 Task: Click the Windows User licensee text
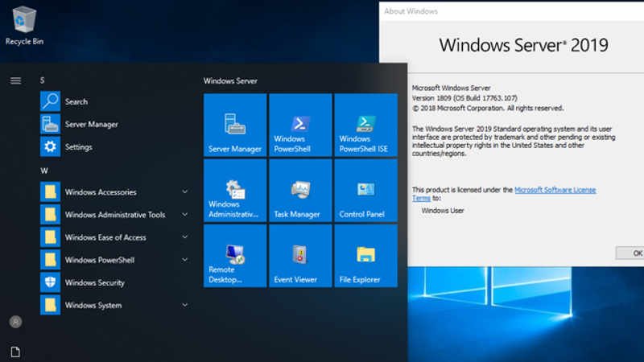[x=442, y=211]
